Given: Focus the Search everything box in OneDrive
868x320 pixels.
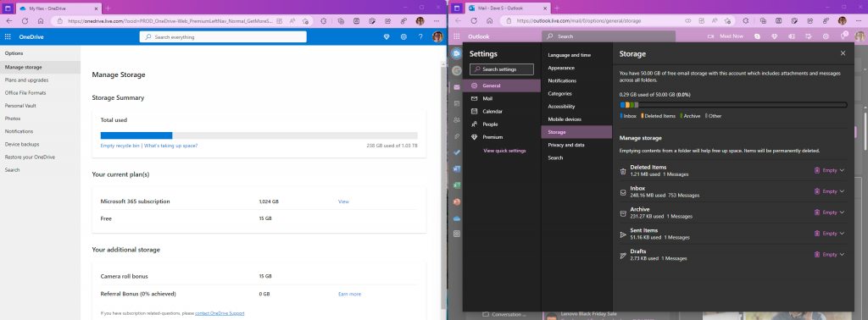Looking at the screenshot, I should (x=223, y=37).
